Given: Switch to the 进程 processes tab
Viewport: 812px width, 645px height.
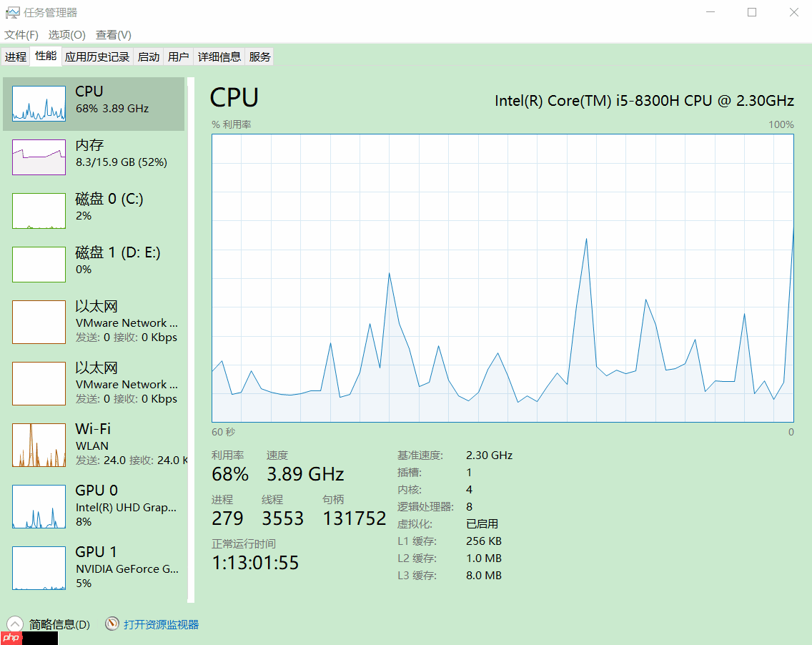Looking at the screenshot, I should (15, 56).
